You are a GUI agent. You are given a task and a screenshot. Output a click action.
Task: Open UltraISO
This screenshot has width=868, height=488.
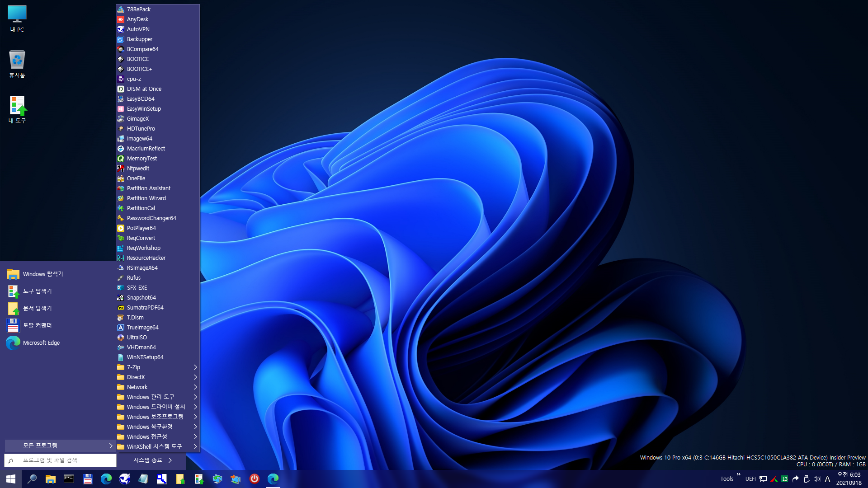click(x=157, y=337)
